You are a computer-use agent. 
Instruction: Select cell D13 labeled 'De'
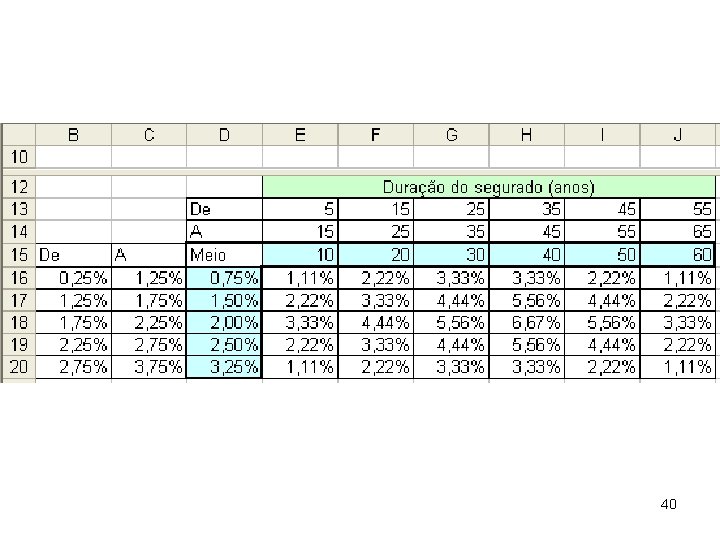[224, 209]
